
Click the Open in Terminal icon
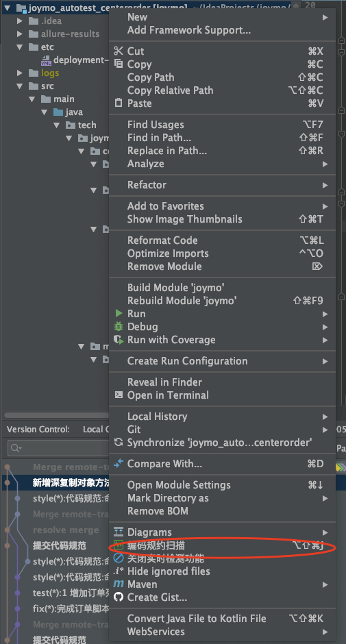(x=119, y=395)
